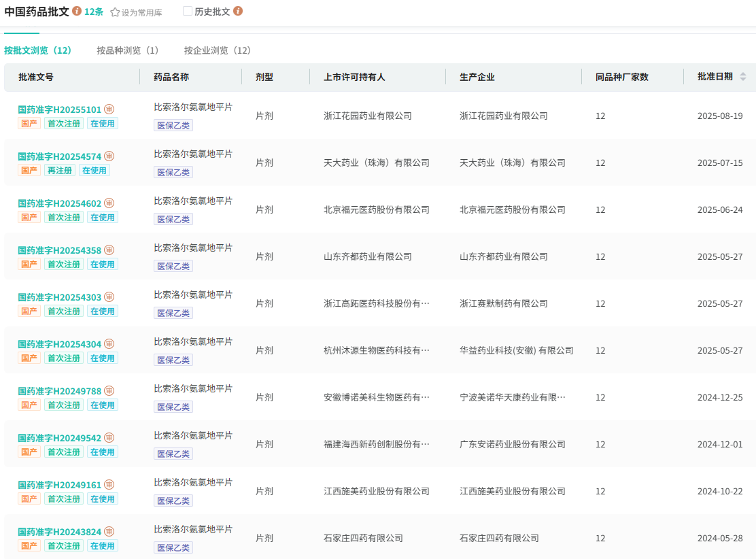Click 审 icon beside 国药准字H20254358
This screenshot has width=756, height=559.
[109, 250]
